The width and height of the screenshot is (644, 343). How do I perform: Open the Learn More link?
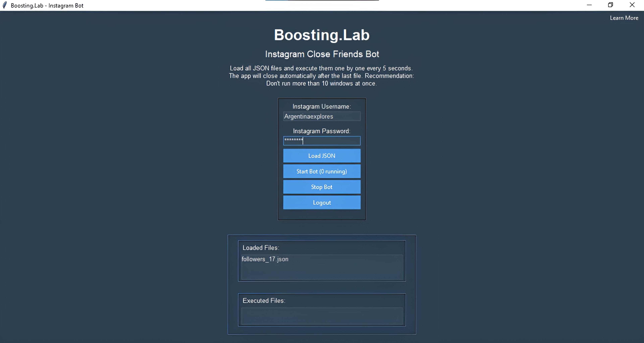tap(624, 18)
